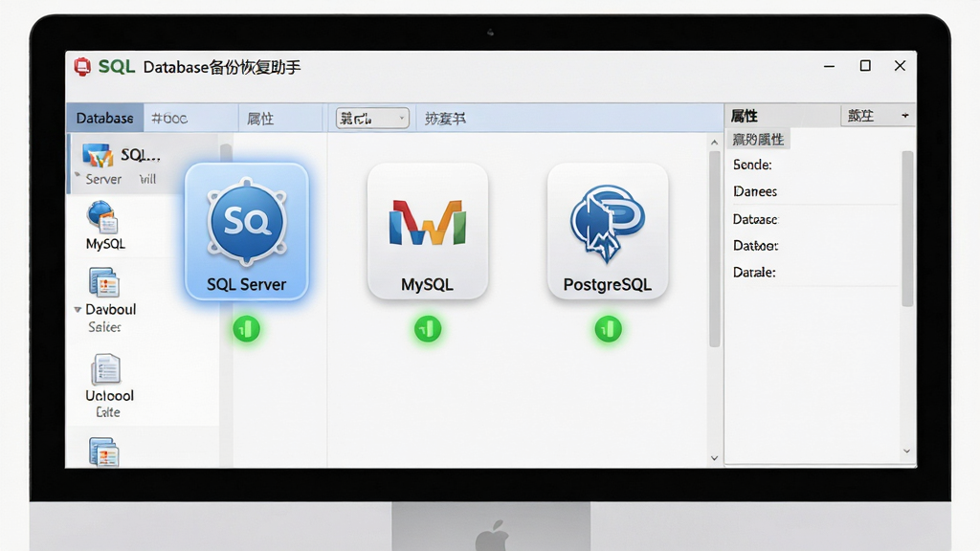
Task: Collapse the Davboul tree node arrow
Action: (x=78, y=309)
